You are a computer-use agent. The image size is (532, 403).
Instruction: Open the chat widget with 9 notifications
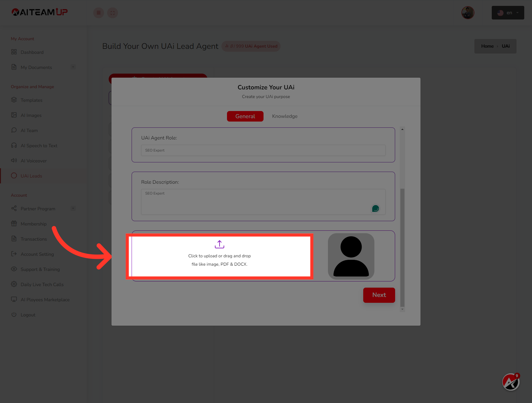(x=511, y=382)
